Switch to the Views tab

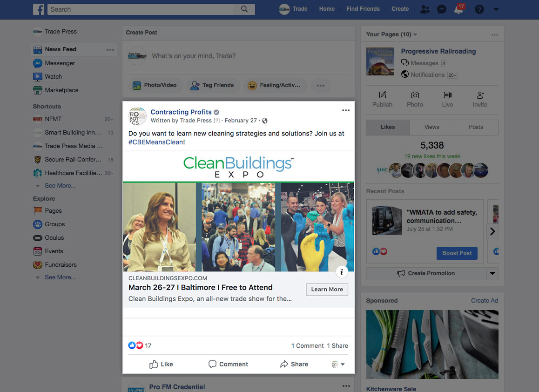pyautogui.click(x=432, y=127)
